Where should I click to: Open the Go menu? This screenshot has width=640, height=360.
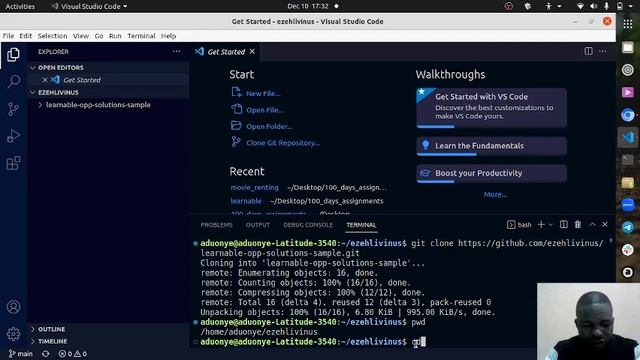click(99, 36)
